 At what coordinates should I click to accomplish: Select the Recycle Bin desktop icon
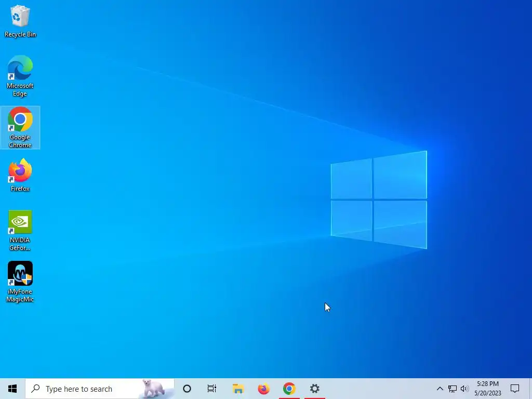[x=20, y=21]
